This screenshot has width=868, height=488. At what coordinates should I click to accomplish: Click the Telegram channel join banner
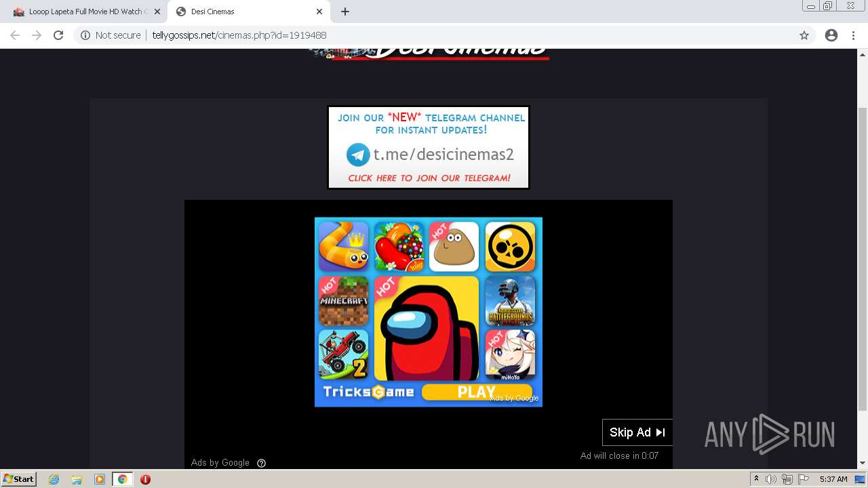pos(429,147)
